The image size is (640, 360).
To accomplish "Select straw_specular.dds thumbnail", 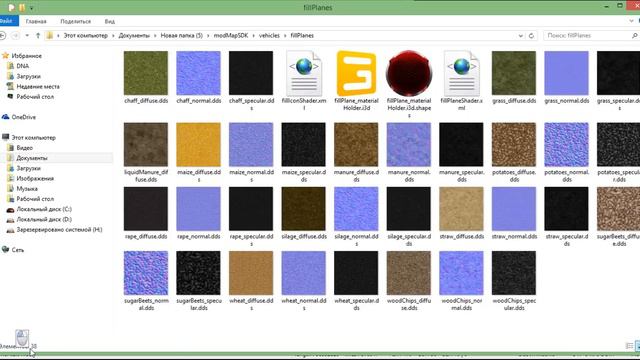I will tap(567, 209).
